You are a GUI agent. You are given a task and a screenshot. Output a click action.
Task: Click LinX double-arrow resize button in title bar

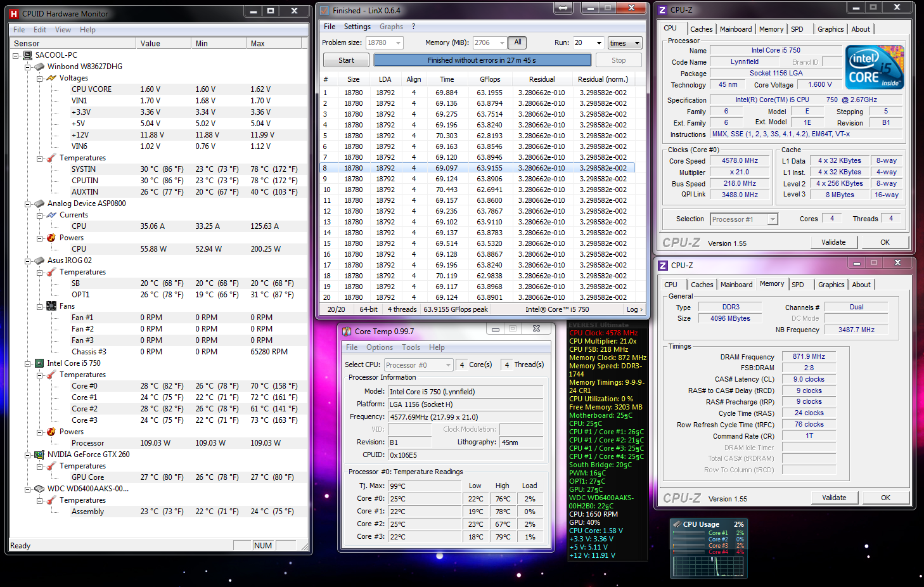point(563,9)
